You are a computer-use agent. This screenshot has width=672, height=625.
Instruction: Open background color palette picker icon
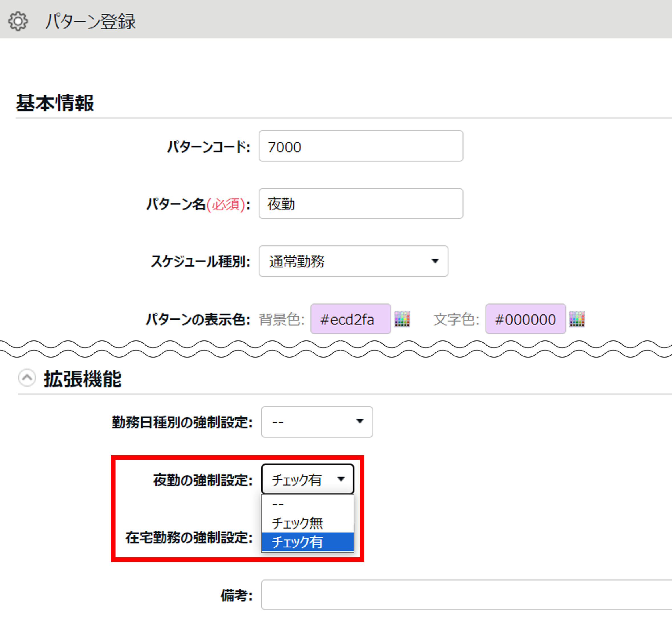[x=402, y=319]
